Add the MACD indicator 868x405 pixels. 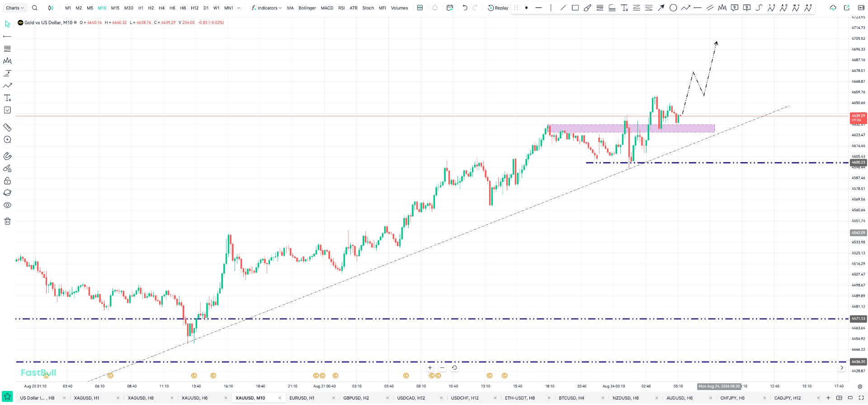click(327, 8)
